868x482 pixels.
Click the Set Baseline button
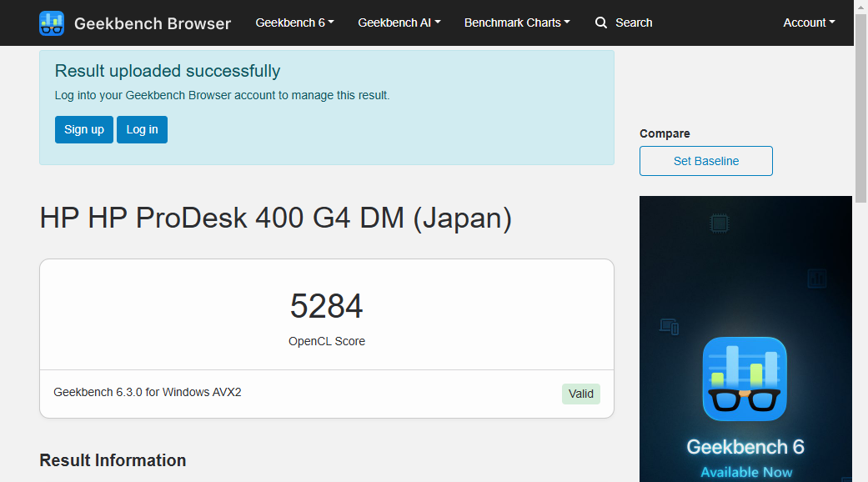pyautogui.click(x=705, y=161)
